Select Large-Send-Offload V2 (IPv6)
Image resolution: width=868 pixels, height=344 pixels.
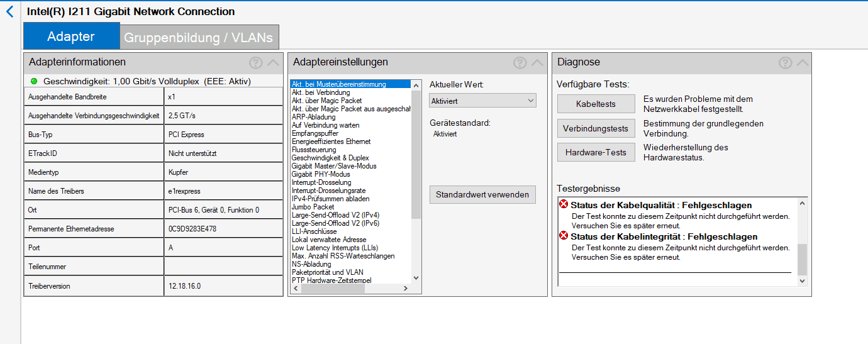click(350, 223)
